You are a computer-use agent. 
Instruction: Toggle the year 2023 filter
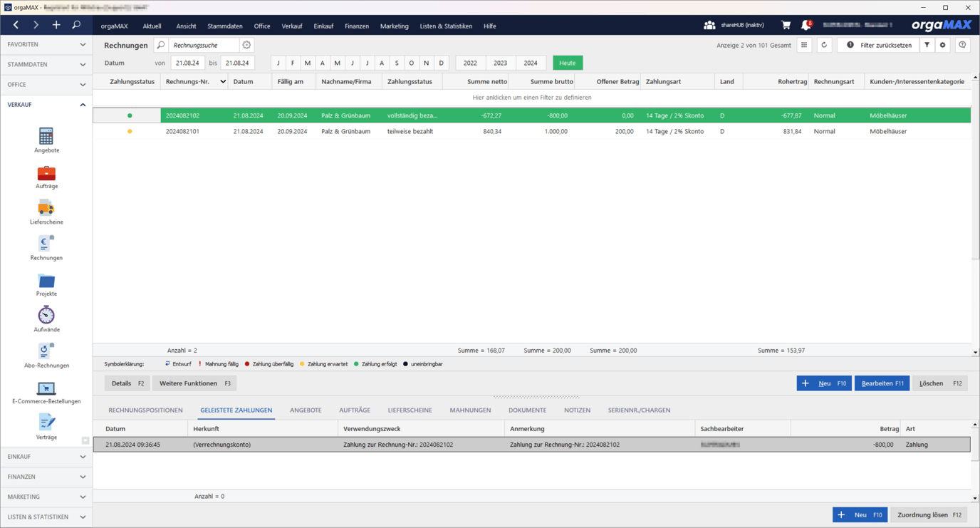coord(500,63)
